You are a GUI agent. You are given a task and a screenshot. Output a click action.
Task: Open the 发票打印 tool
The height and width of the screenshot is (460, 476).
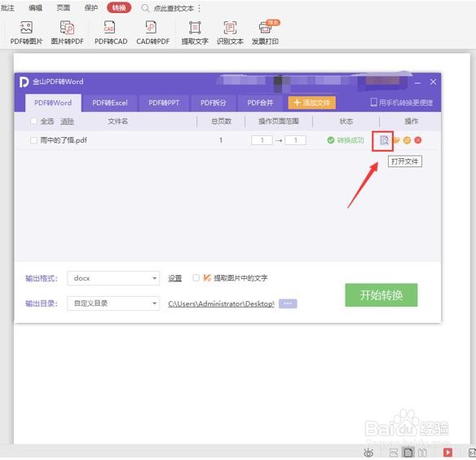tap(266, 33)
